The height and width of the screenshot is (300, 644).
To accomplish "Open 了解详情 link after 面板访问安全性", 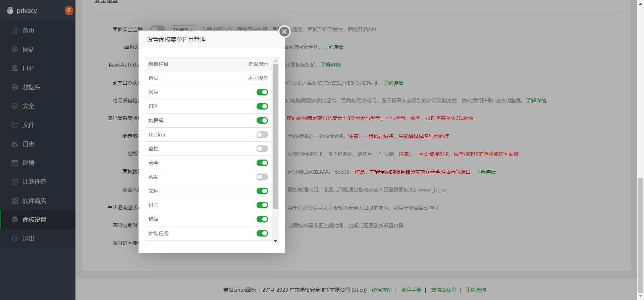I will click(333, 47).
